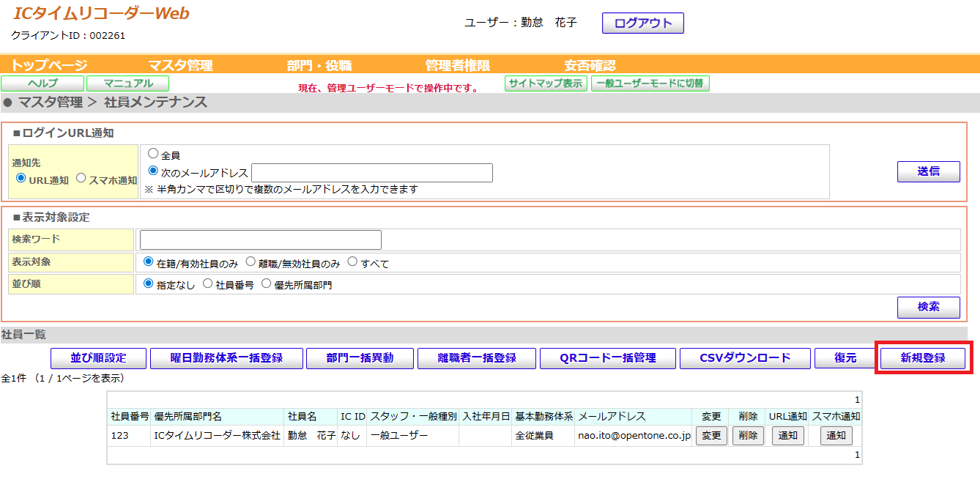The image size is (980, 490).
Task: Download the employee list via CSVダウンロード
Action: click(x=744, y=358)
